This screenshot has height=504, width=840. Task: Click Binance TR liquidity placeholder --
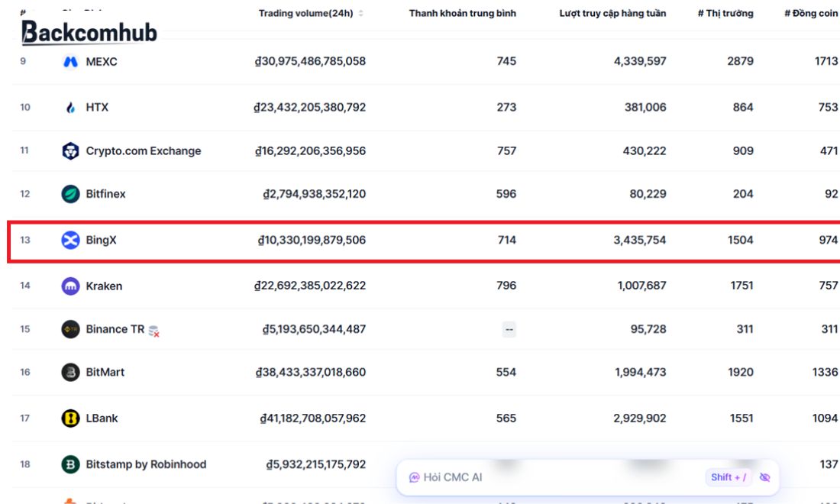pyautogui.click(x=509, y=329)
